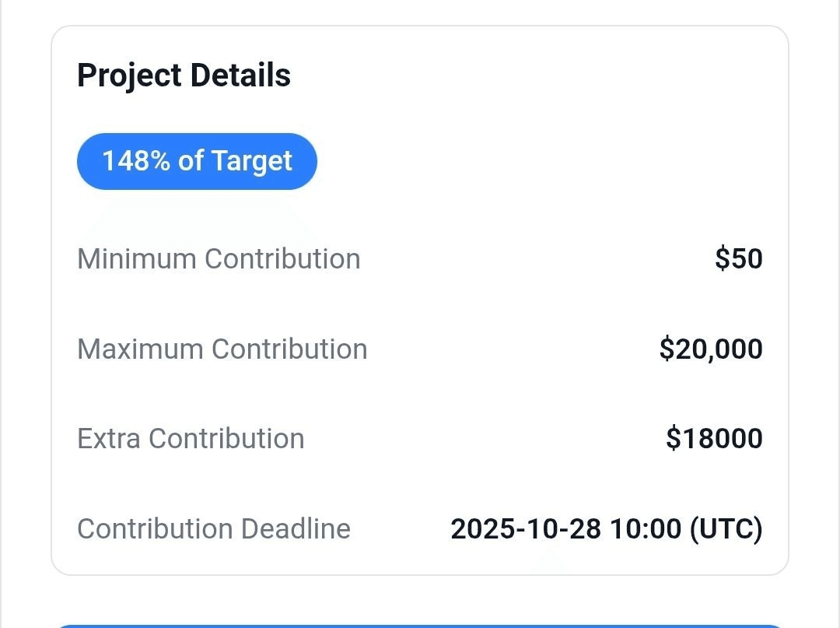The height and width of the screenshot is (628, 840).
Task: Click the deadline time 10:00
Action: [646, 529]
